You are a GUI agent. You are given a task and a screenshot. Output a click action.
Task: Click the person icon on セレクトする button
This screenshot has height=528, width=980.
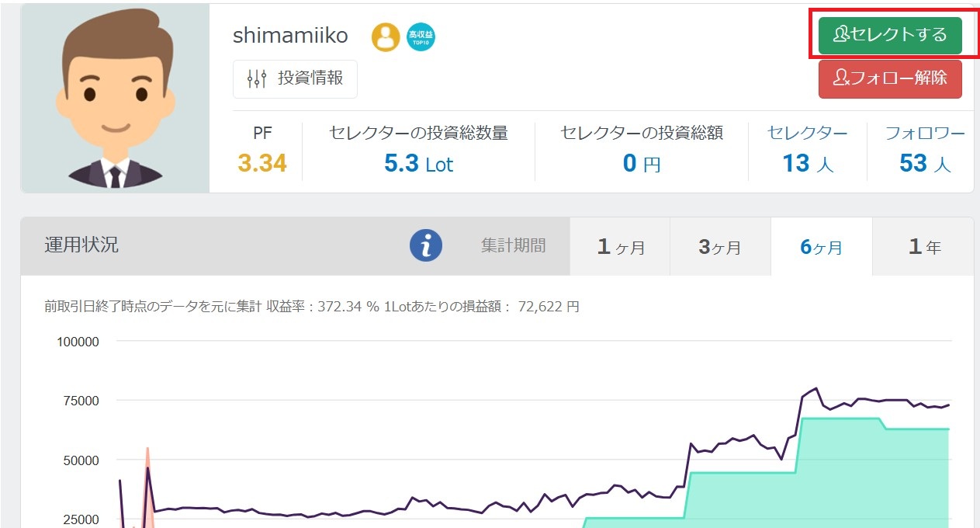click(841, 35)
